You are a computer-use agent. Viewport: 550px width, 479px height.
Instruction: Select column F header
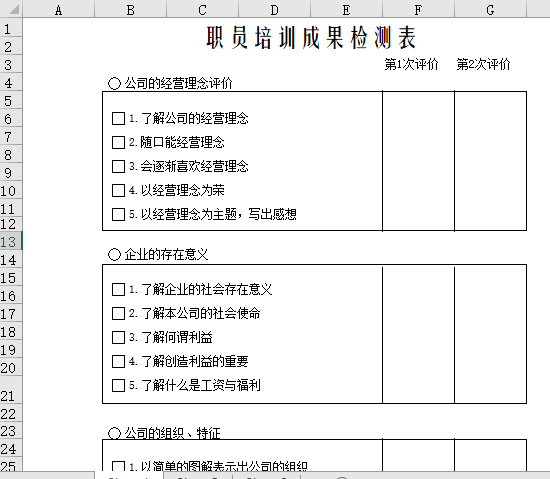pos(418,10)
